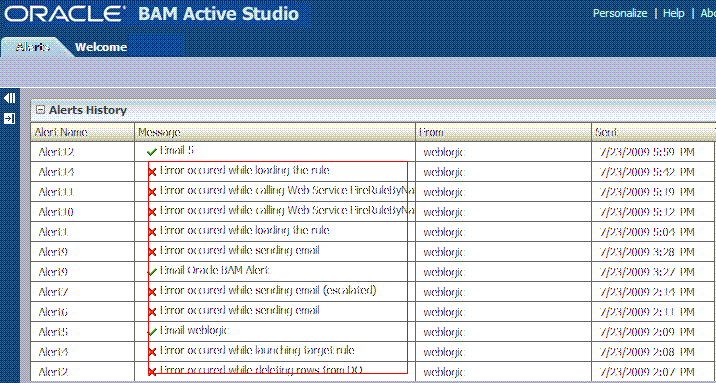This screenshot has height=383, width=716.
Task: Click the Web Service FireRuleByName error message for Alert11
Action: pyautogui.click(x=287, y=190)
